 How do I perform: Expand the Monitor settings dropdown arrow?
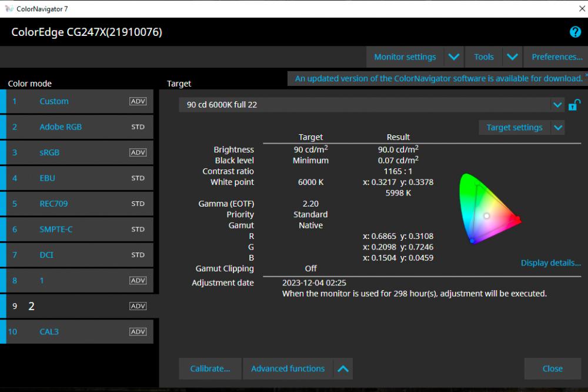click(x=454, y=57)
